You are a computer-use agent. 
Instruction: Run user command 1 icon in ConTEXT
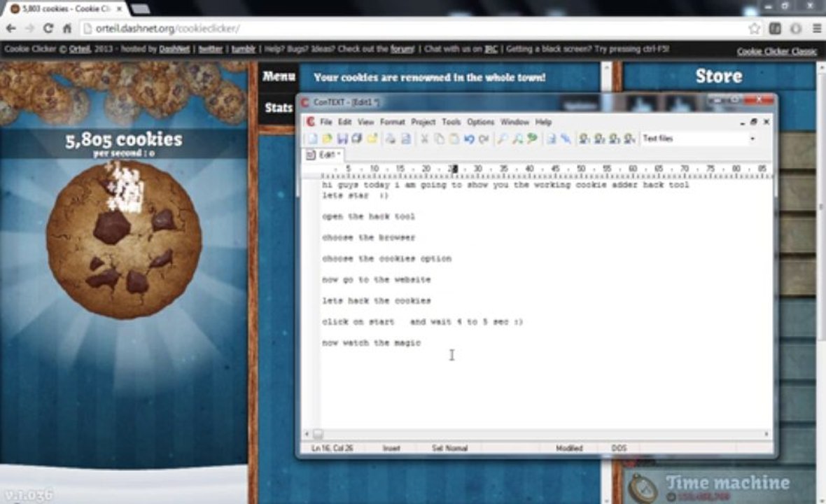point(584,139)
